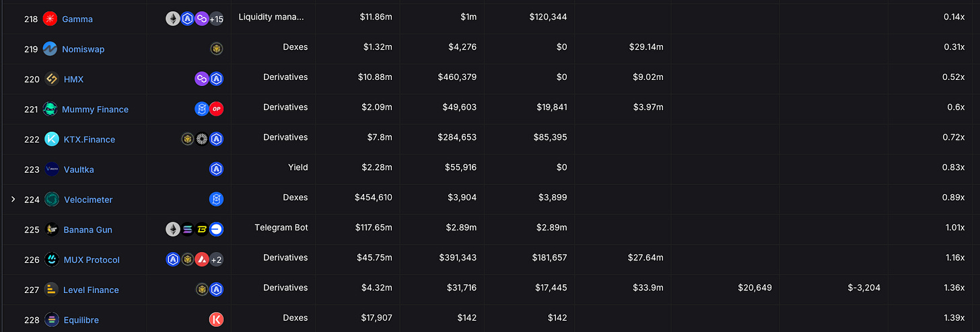Screen dimensions: 980x332
Task: Expand the Velocimeter row chevron
Action: 13,199
